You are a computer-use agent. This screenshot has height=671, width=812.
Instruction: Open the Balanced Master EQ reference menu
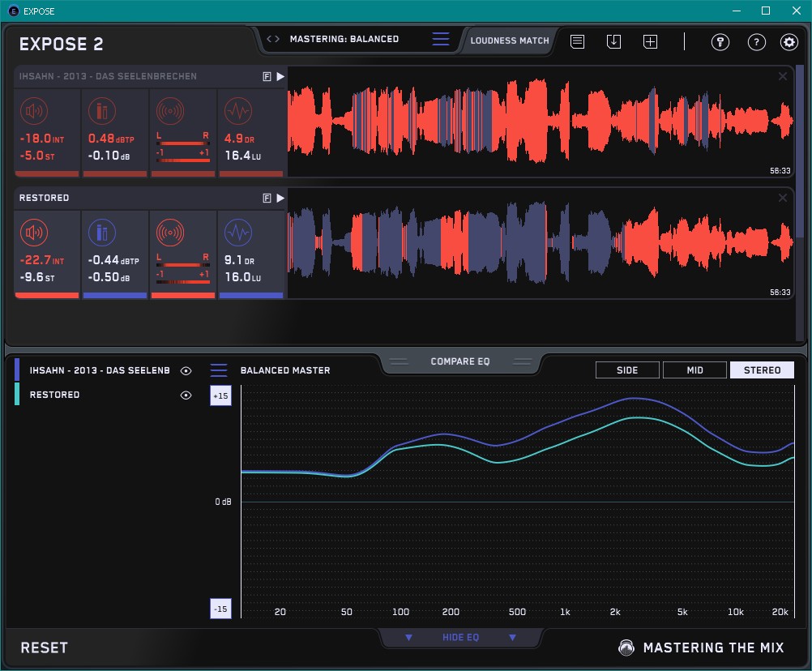pos(219,370)
